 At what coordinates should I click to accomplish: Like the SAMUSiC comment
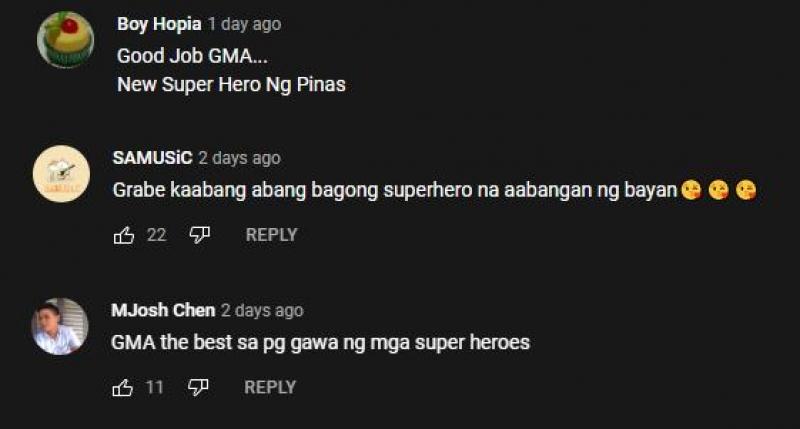click(124, 235)
